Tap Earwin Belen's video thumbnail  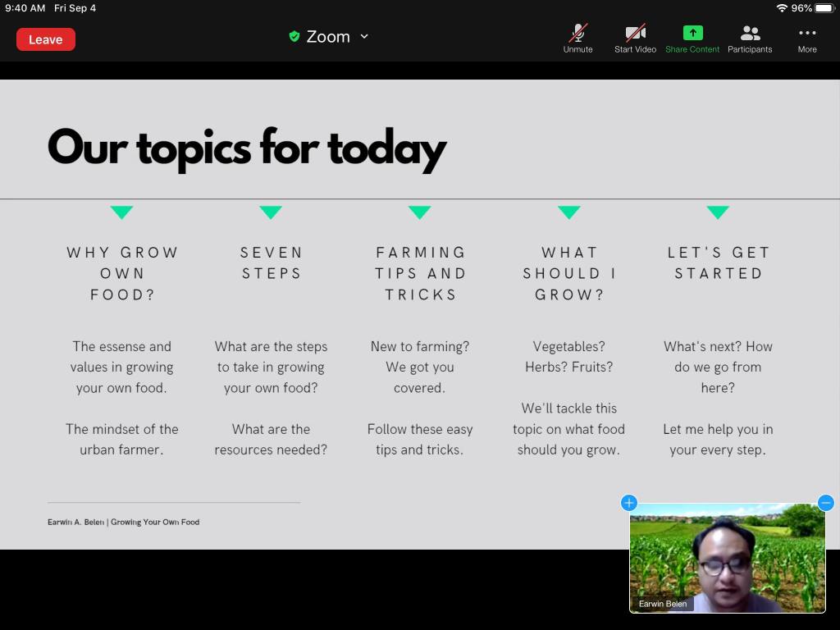coord(727,558)
